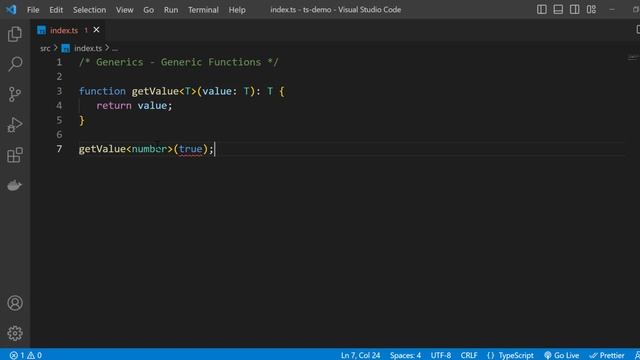Open the View menu
Image resolution: width=640 pixels, height=360 pixels.
point(124,10)
